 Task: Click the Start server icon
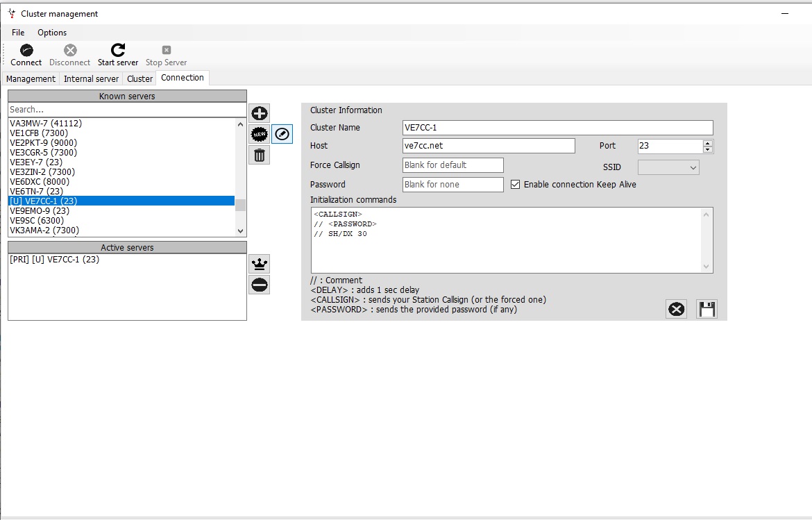(x=118, y=50)
